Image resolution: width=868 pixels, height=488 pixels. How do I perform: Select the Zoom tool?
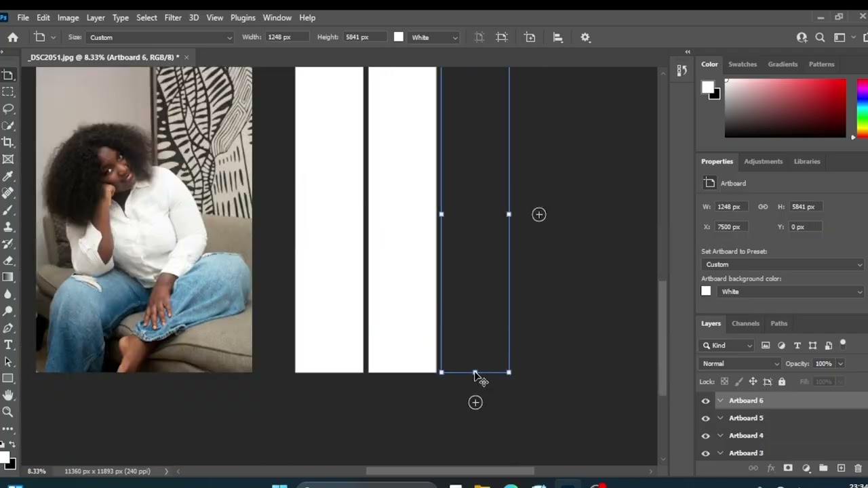(8, 412)
